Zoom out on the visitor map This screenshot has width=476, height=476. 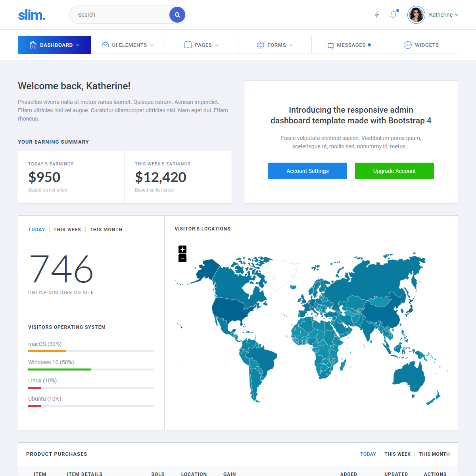click(x=182, y=258)
